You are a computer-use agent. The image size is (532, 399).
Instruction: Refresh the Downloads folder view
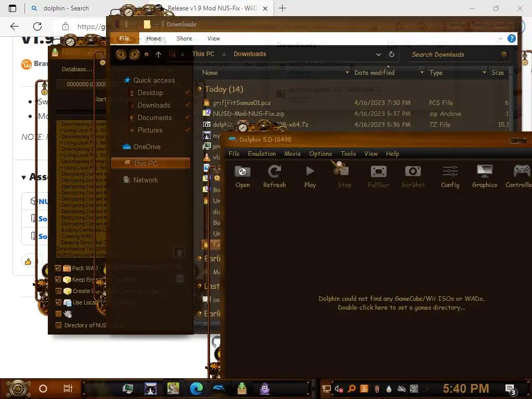(x=392, y=54)
